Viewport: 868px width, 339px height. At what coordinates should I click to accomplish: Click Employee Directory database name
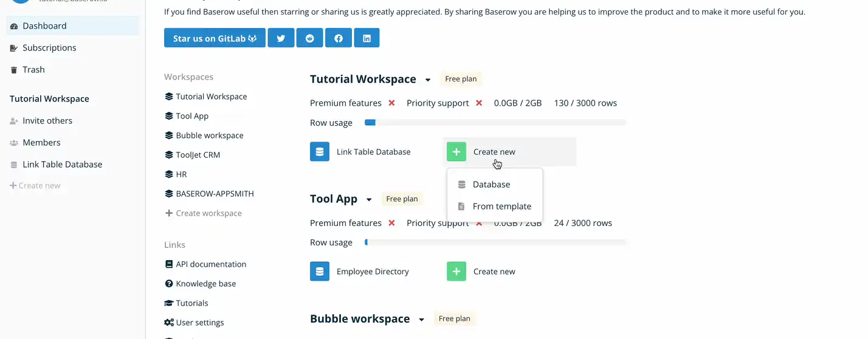(373, 272)
